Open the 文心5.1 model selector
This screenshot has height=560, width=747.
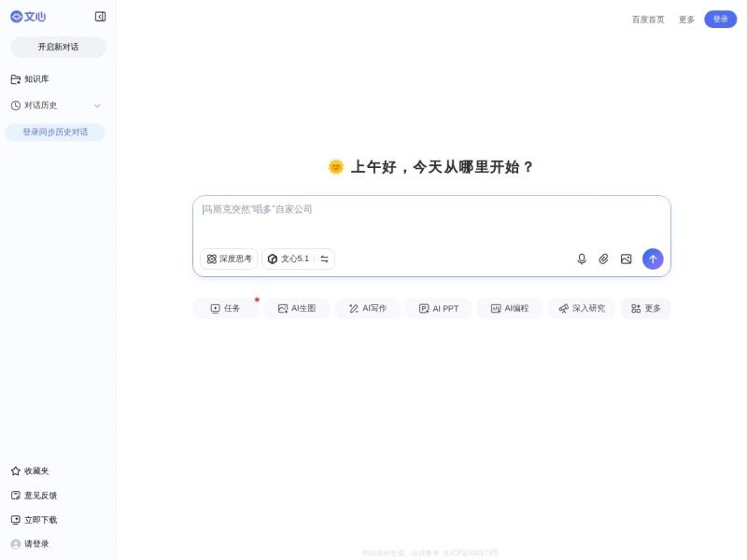tap(289, 259)
